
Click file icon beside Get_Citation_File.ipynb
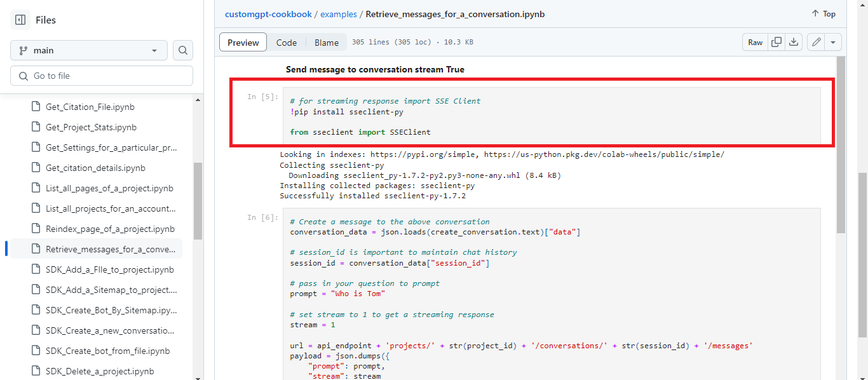[x=35, y=106]
